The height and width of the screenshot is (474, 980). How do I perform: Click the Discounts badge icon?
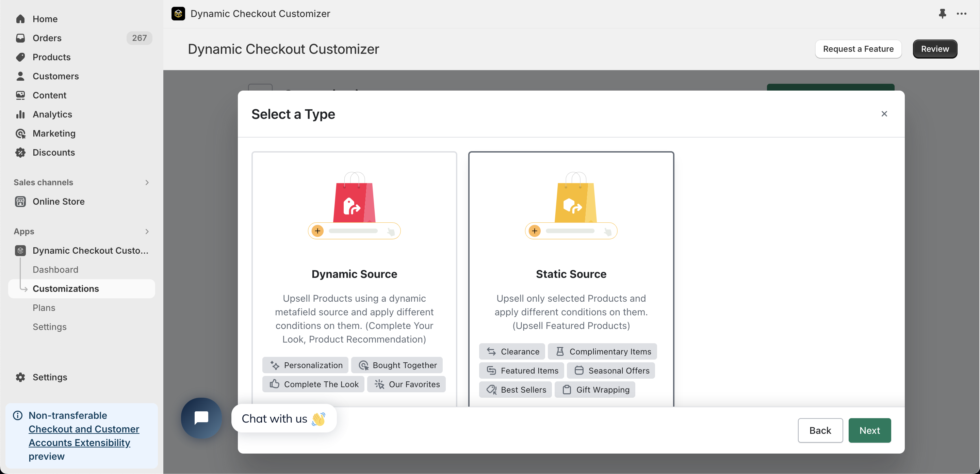(x=20, y=152)
